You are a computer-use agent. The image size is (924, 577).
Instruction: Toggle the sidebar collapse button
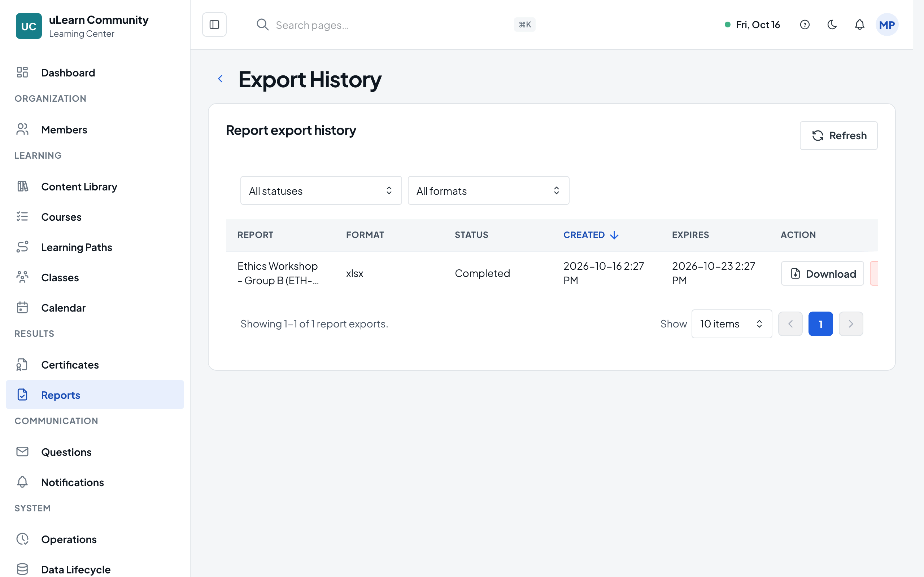coord(214,25)
